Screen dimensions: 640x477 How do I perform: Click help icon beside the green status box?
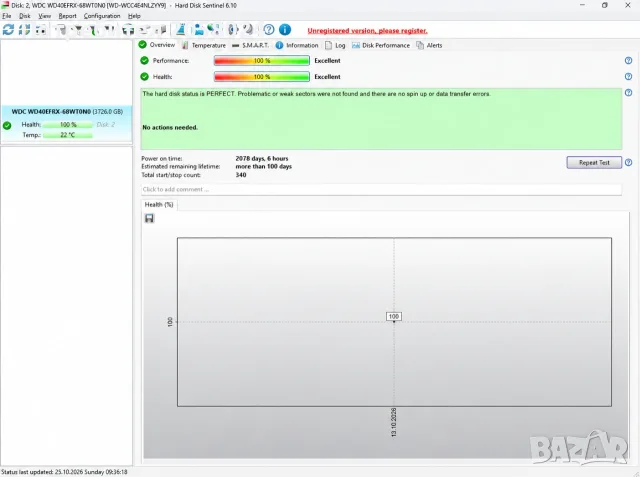pyautogui.click(x=628, y=93)
